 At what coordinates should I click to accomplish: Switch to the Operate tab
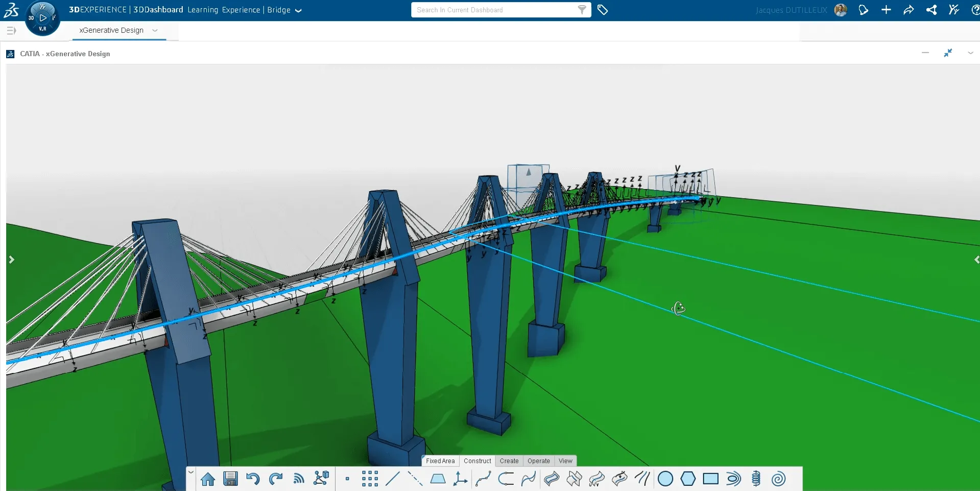[x=539, y=461]
